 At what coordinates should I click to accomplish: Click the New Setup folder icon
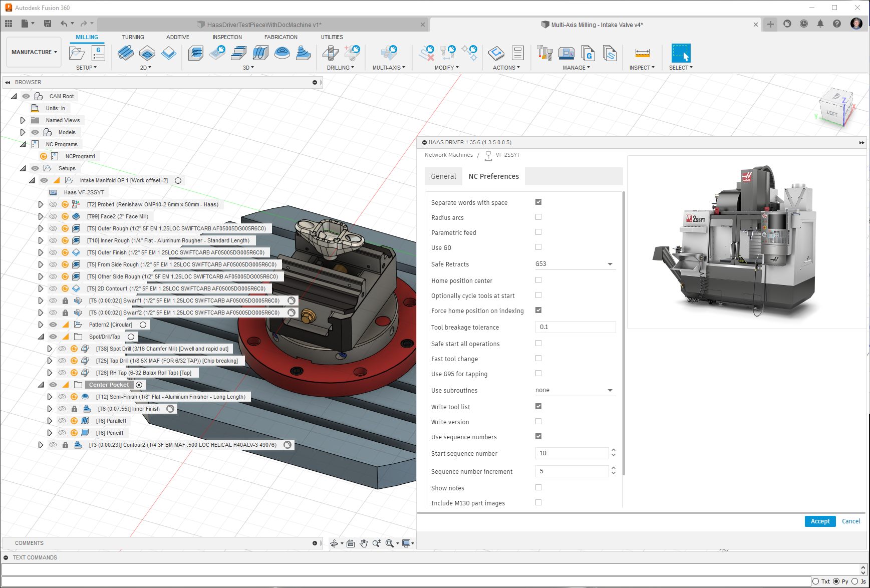pyautogui.click(x=77, y=53)
